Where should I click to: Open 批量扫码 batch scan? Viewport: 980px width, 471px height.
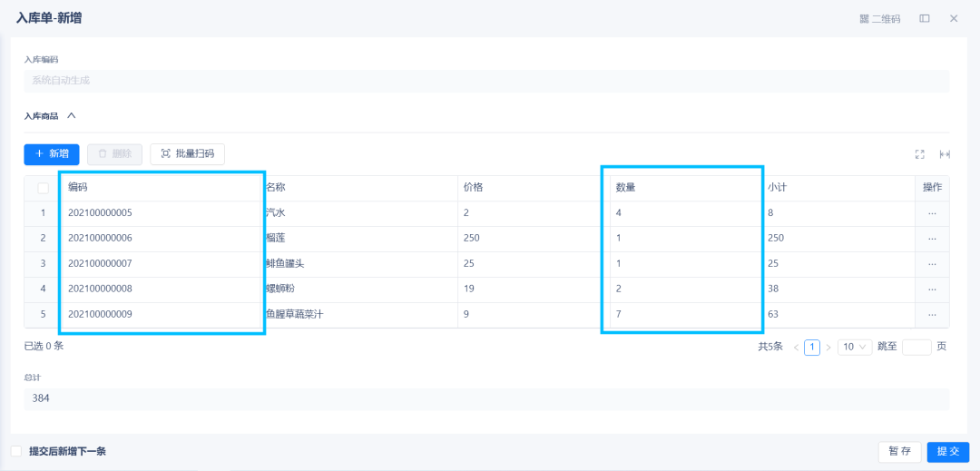coord(188,154)
